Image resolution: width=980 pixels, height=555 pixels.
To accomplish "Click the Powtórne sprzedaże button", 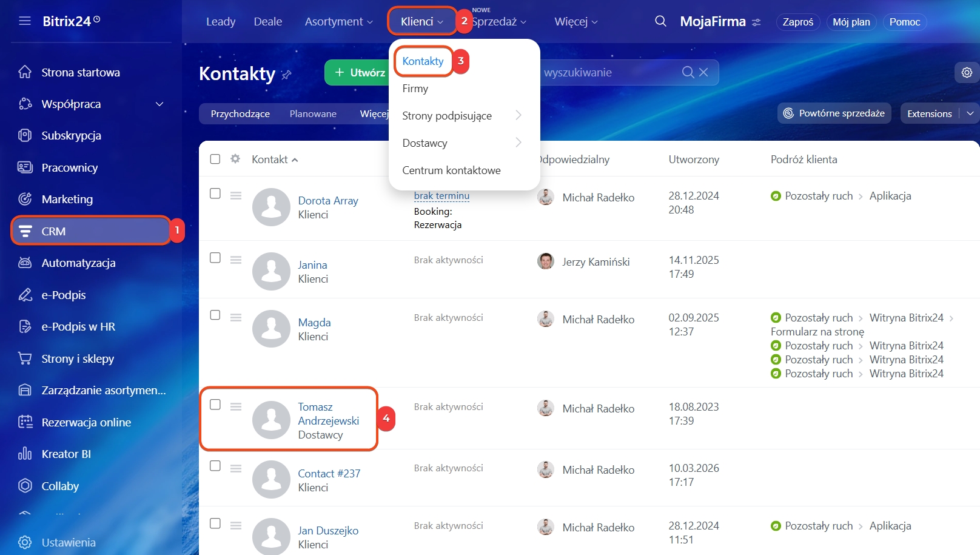I will [x=834, y=113].
